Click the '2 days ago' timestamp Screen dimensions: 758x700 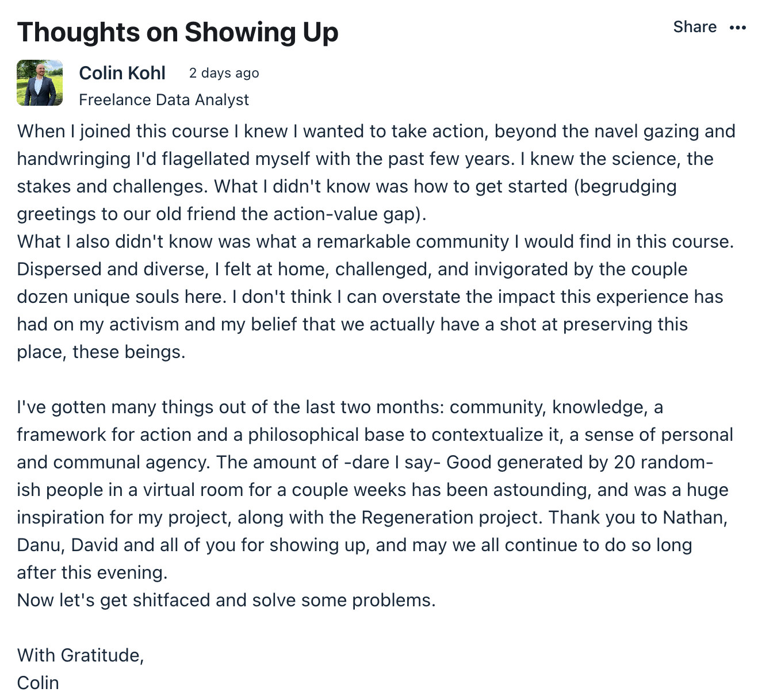224,73
